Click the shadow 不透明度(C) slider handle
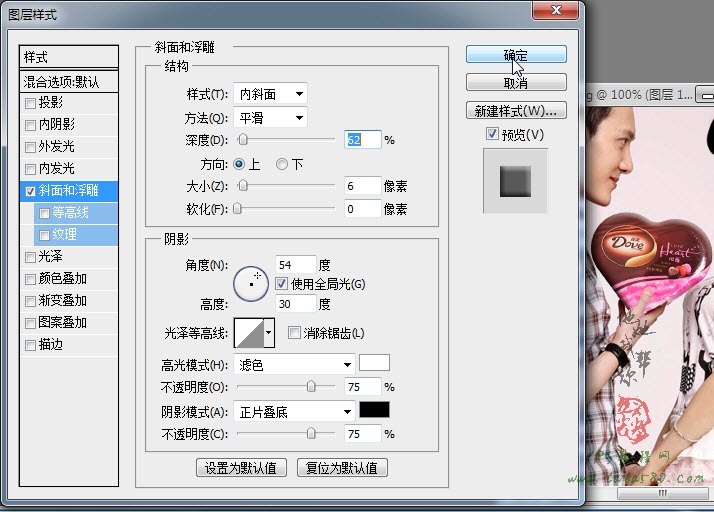This screenshot has height=512, width=714. [x=311, y=433]
